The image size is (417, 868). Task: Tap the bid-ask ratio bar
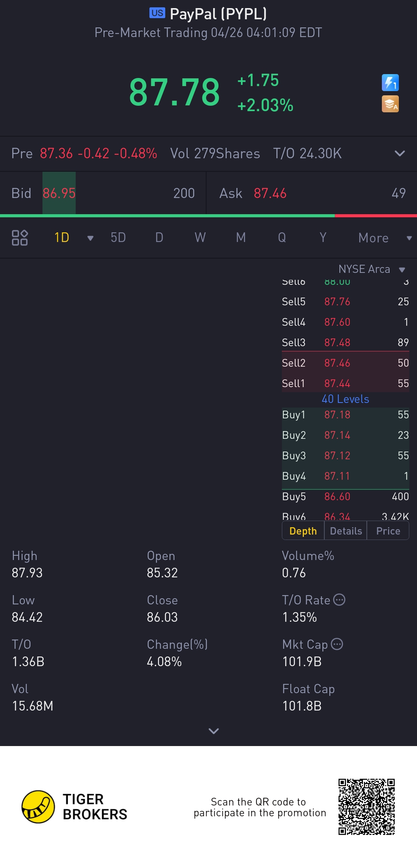pos(208,216)
